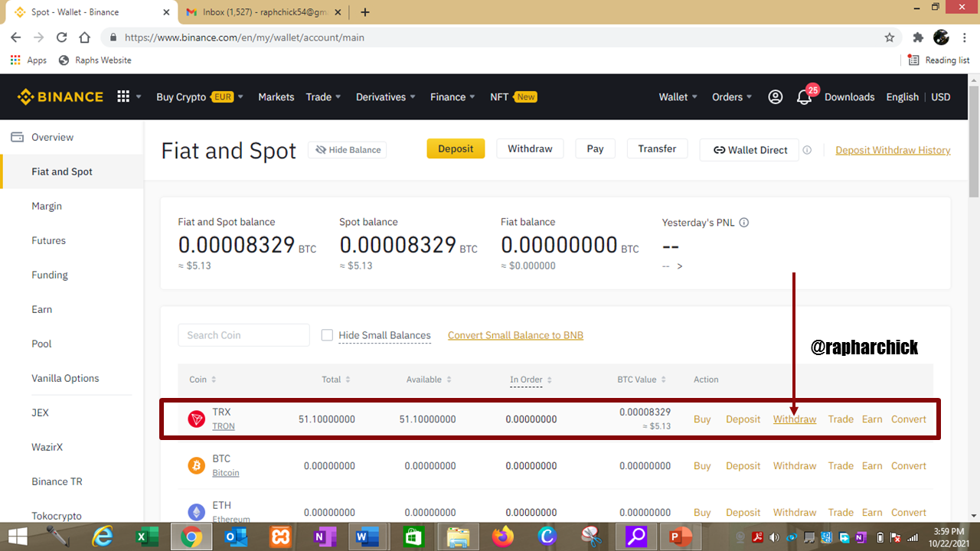Click the Pay button
This screenshot has width=980, height=551.
coord(595,148)
